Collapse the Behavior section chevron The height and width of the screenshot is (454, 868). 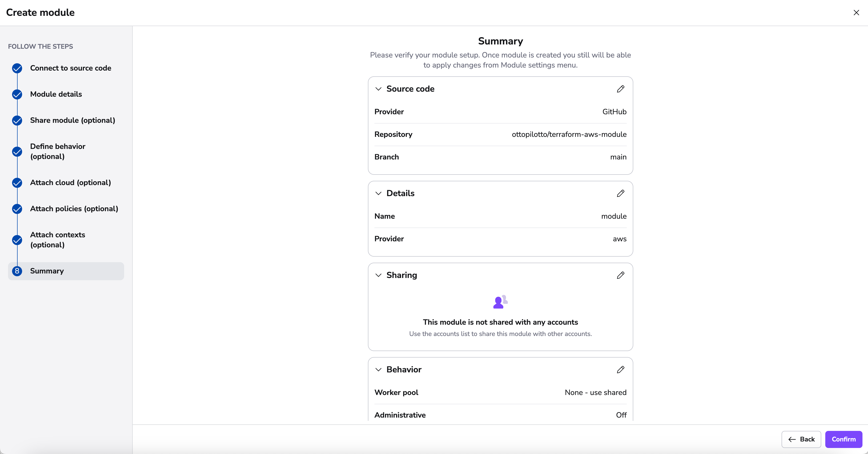378,369
